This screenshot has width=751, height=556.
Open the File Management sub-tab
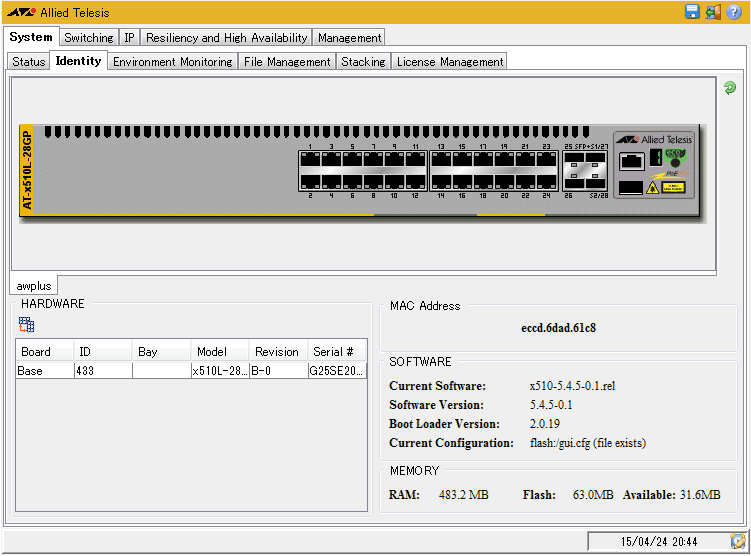tap(287, 62)
